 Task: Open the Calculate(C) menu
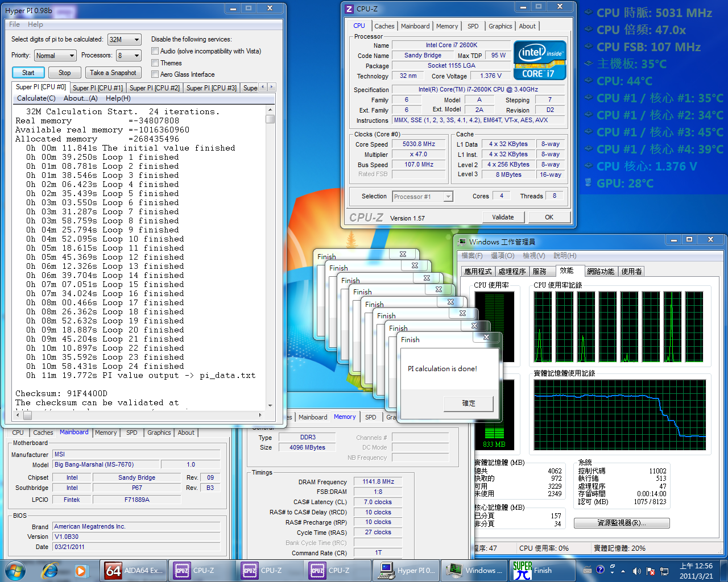click(36, 98)
